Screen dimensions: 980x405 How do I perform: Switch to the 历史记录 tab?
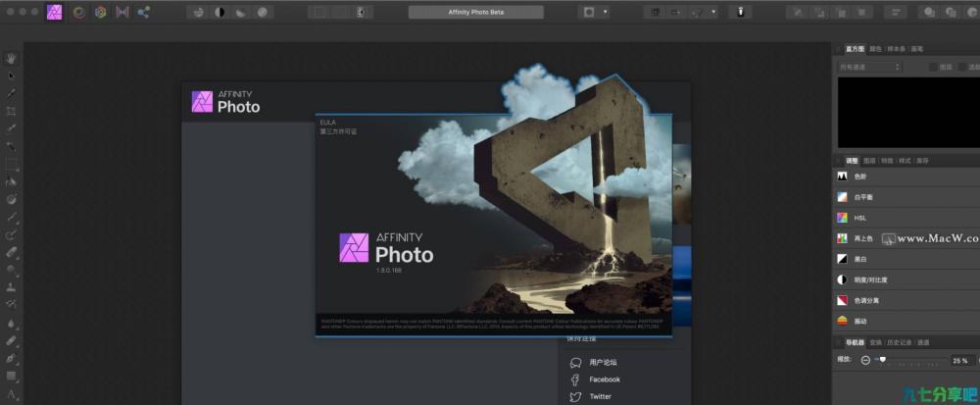point(900,342)
